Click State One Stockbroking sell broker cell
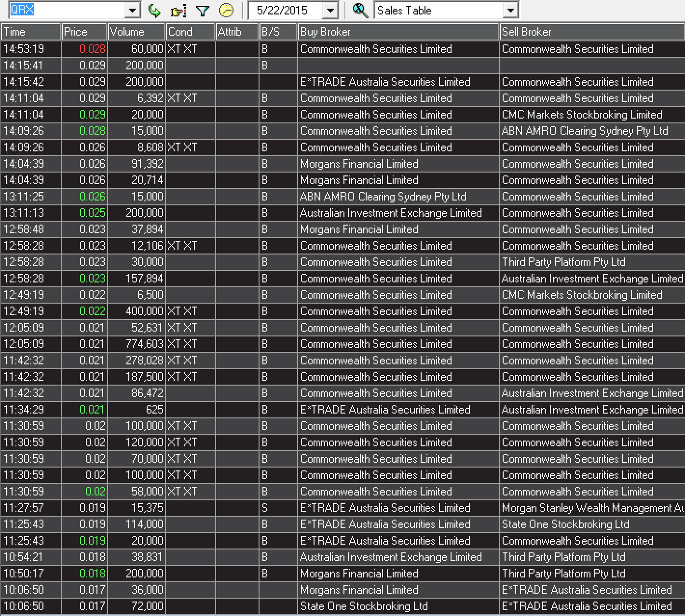The height and width of the screenshot is (616, 685). pos(592,524)
